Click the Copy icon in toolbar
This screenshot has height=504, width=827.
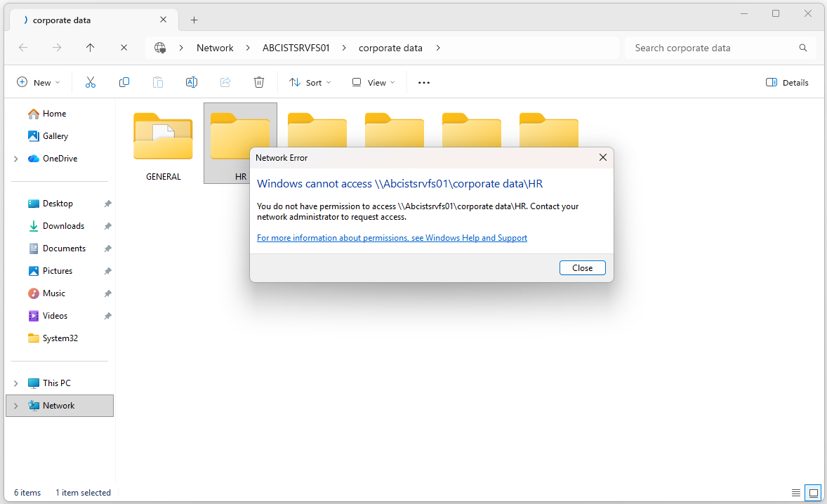click(x=124, y=82)
